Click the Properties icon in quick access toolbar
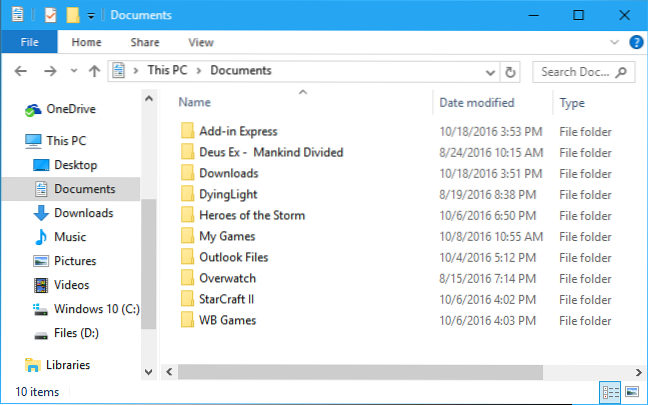This screenshot has height=405, width=648. coord(50,15)
